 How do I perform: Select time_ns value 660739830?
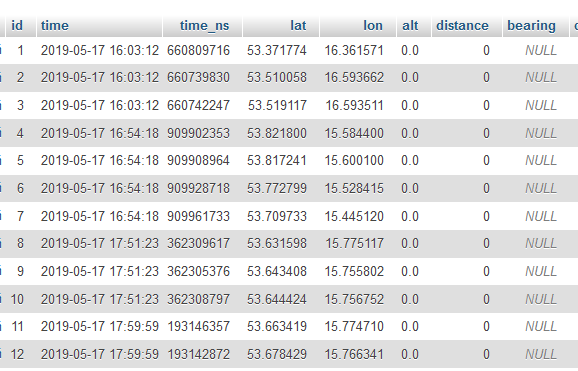[x=198, y=77]
